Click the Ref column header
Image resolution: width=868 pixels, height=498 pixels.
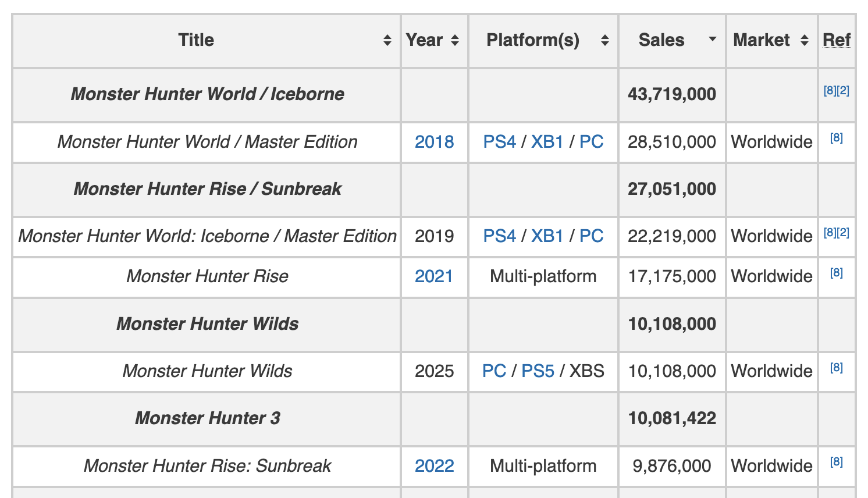pyautogui.click(x=837, y=40)
